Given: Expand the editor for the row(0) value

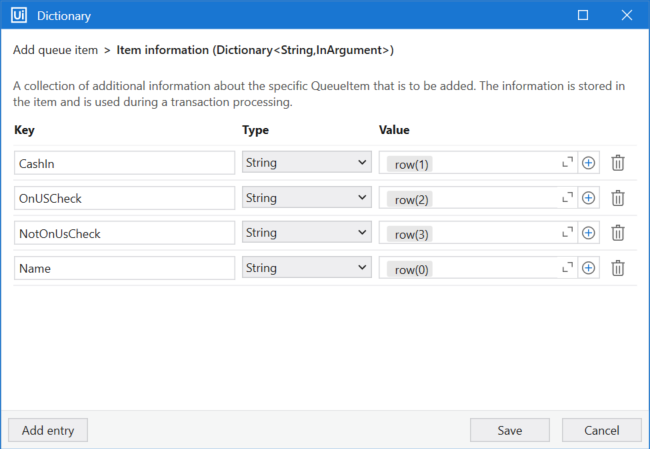Looking at the screenshot, I should pos(567,267).
